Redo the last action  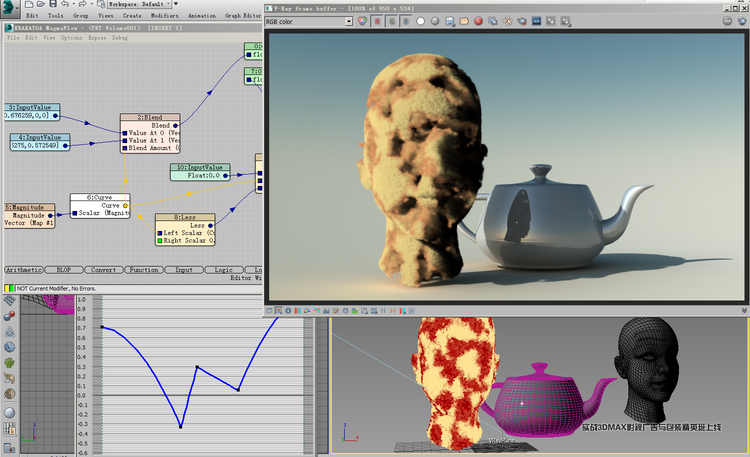pos(82,4)
